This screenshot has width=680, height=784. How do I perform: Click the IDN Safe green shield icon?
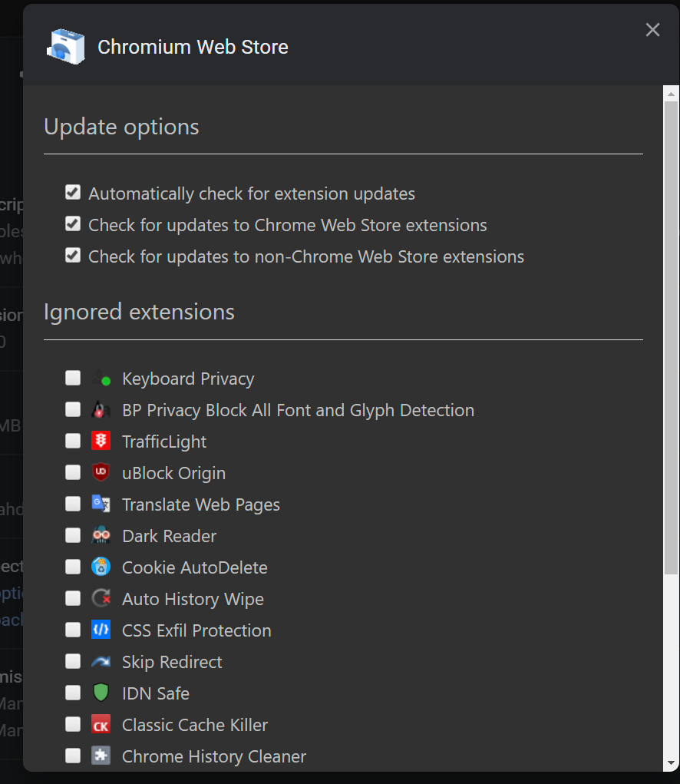[x=101, y=693]
